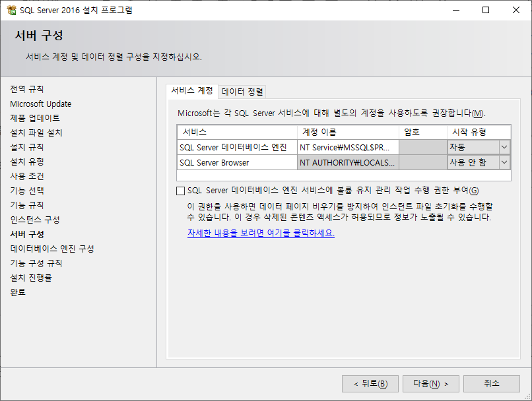Cancel setup with 취소 button
532x401 pixels.
(x=492, y=384)
